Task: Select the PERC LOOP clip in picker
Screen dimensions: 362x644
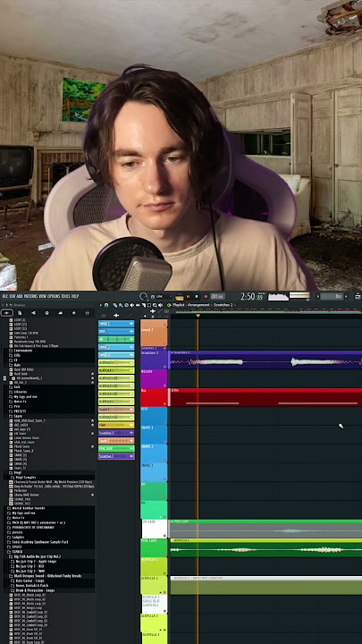Action: click(x=116, y=448)
